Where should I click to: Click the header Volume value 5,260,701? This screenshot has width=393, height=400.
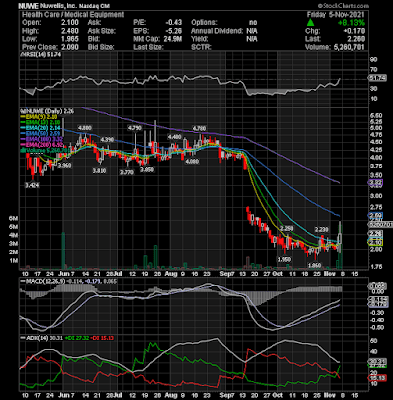pyautogui.click(x=349, y=47)
